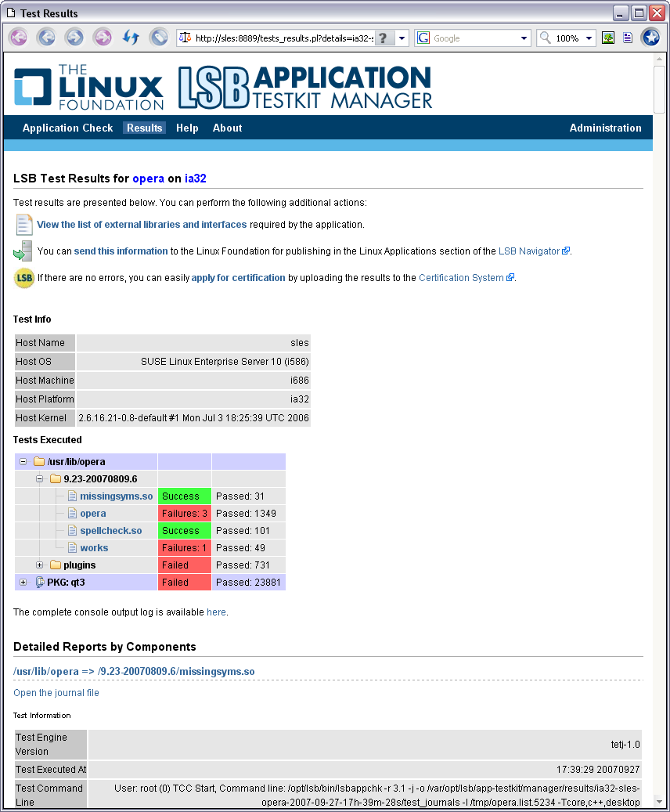
Task: Click the Google logo icon in the search box
Action: [x=423, y=38]
